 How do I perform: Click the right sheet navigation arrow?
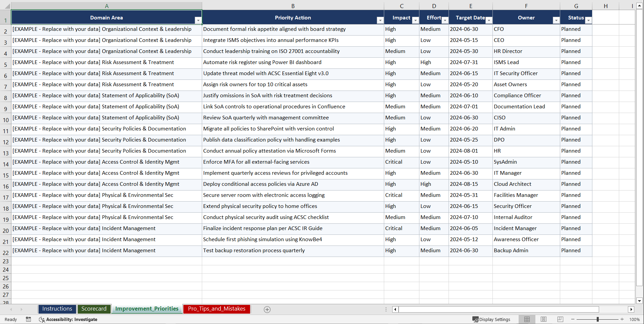21,309
